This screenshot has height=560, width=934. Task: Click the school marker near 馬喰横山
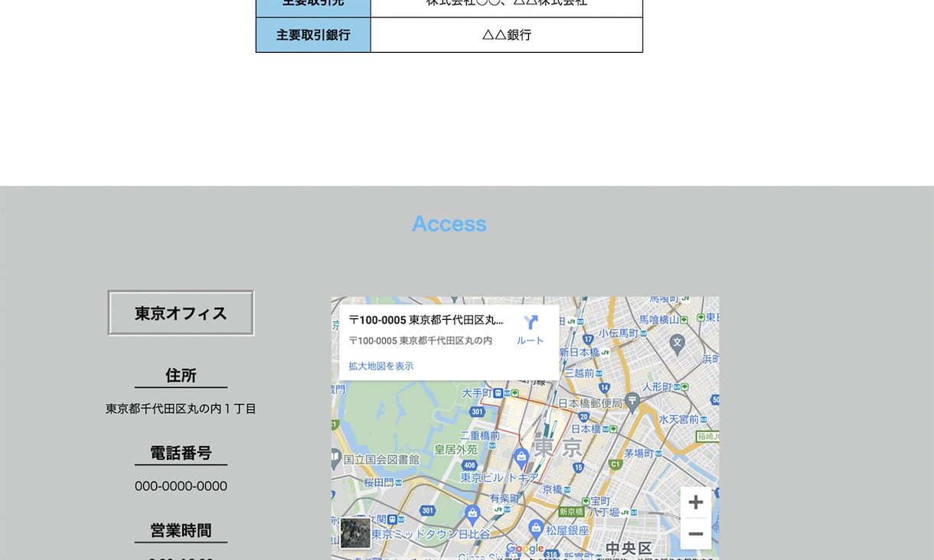point(677,343)
